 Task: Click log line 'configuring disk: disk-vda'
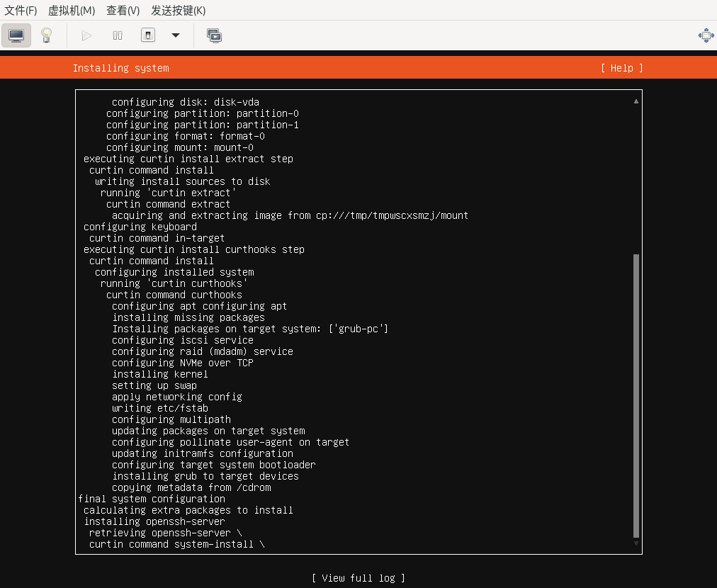pyautogui.click(x=186, y=102)
